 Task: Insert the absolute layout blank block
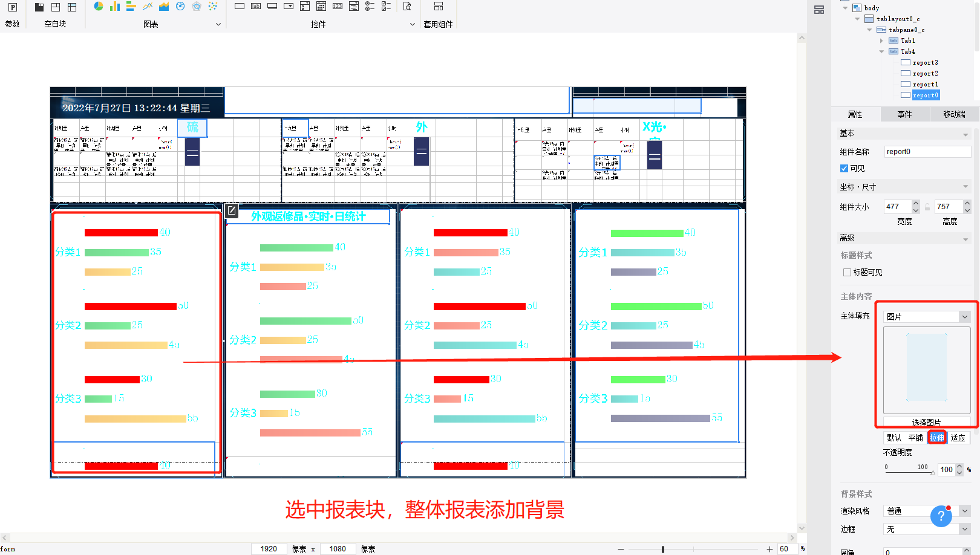56,7
